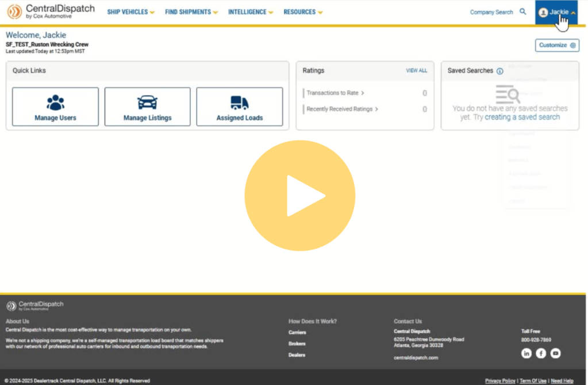Play the video with the center button
Viewport: 588px width, 385px height.
(299, 195)
